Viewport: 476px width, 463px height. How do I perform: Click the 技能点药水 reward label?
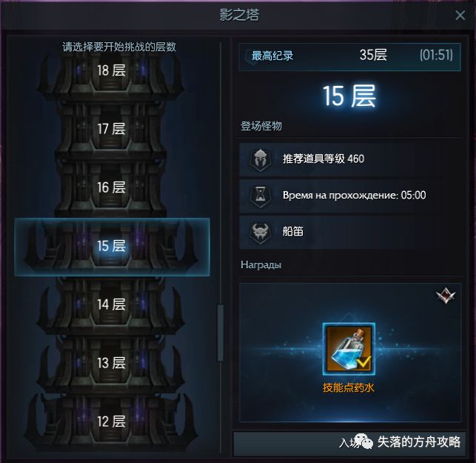[349, 387]
